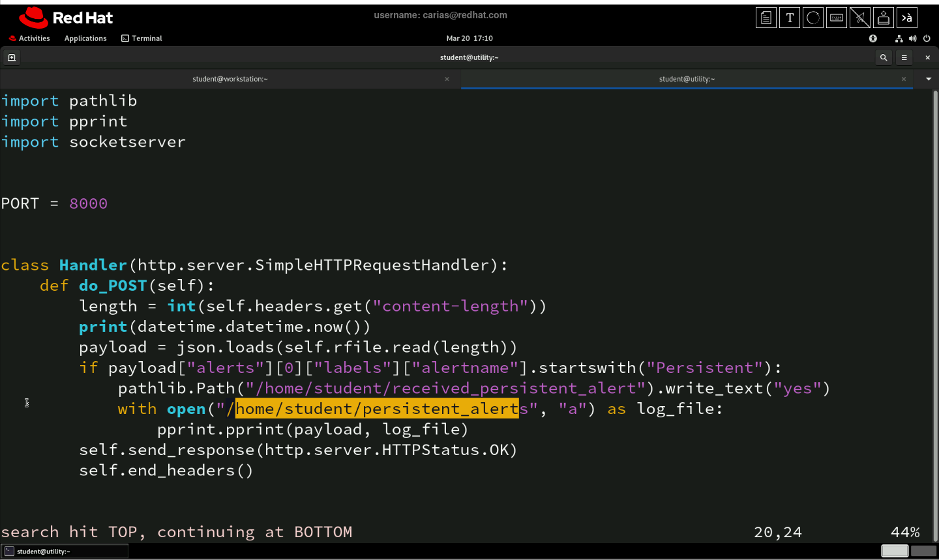
Task: Open the Applications menu
Action: [x=85, y=38]
